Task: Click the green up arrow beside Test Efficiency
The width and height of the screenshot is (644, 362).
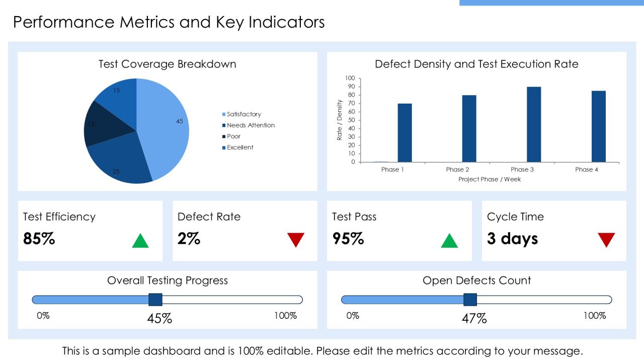Action: point(140,241)
